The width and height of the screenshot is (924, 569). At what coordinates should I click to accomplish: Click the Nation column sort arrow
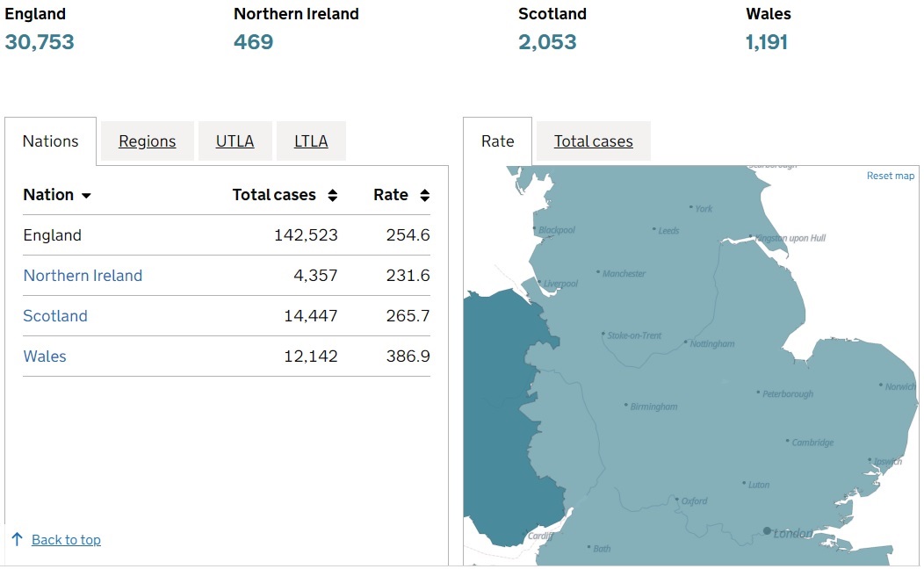pyautogui.click(x=86, y=196)
